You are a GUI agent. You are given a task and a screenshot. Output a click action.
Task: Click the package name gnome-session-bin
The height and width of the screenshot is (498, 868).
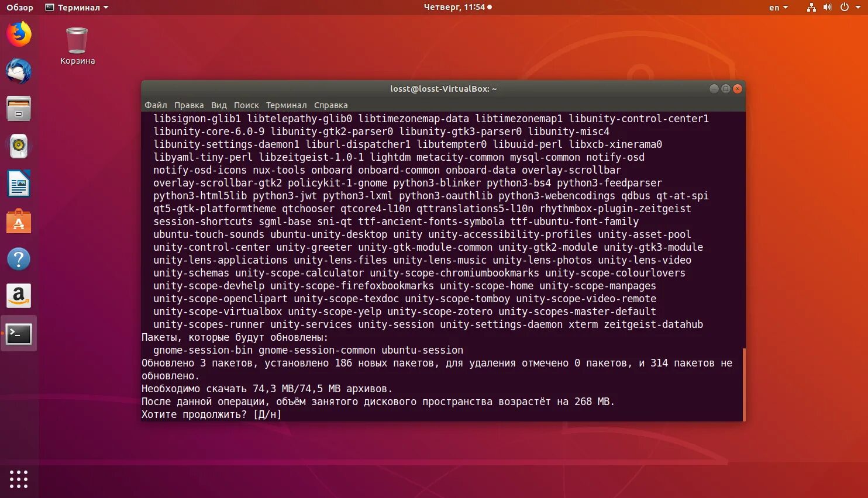coord(203,350)
